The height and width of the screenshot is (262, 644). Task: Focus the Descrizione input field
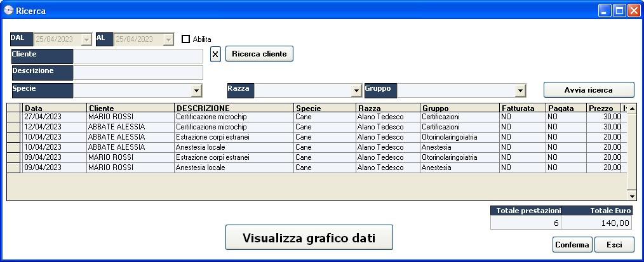point(138,72)
